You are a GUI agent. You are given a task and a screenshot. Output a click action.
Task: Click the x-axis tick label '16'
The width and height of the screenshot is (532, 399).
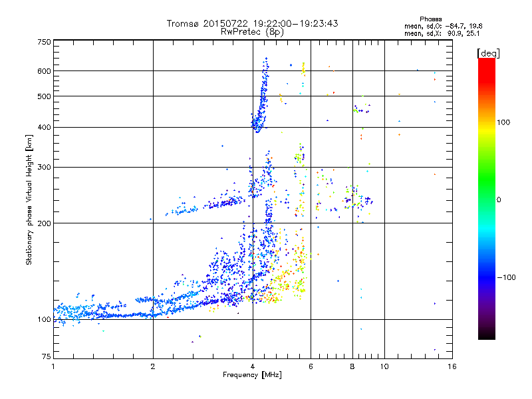tap(452, 366)
